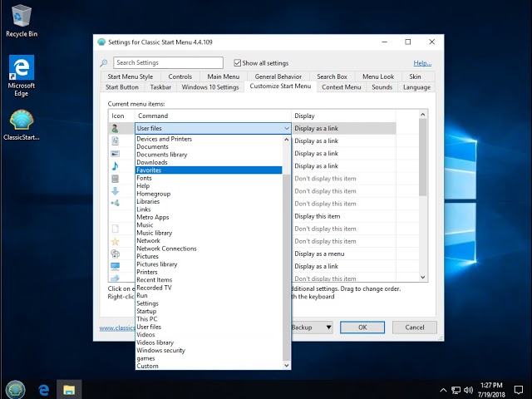
Task: Click the homegroup icon in the list
Action: (115, 203)
